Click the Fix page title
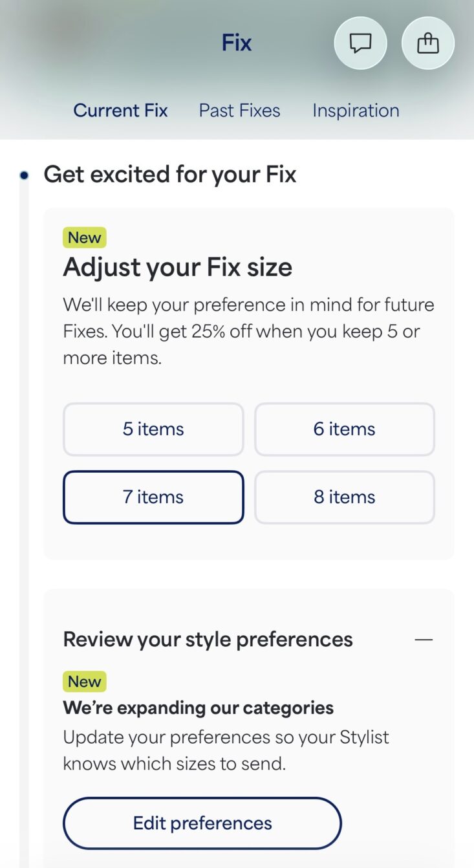474x868 pixels. [237, 43]
